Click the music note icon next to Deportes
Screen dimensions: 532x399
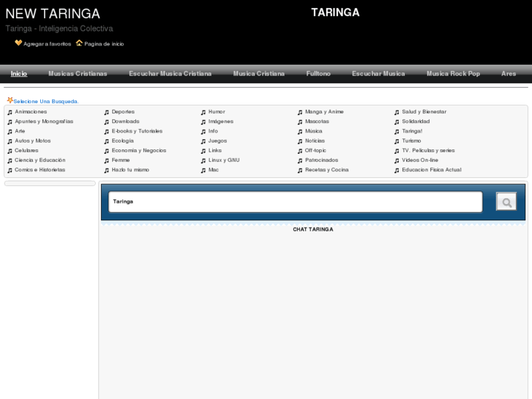click(x=106, y=112)
